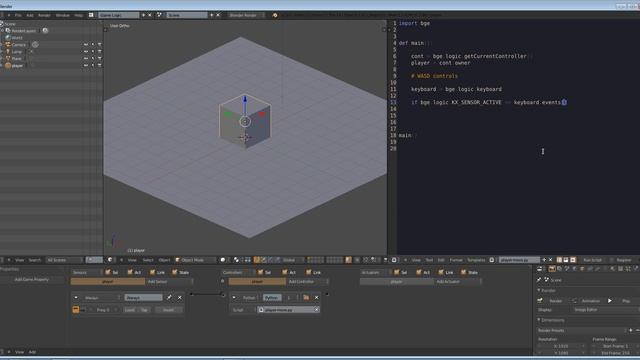Screen dimensions: 640x360
Task: Open the Add menu in top bar
Action: pos(30,15)
